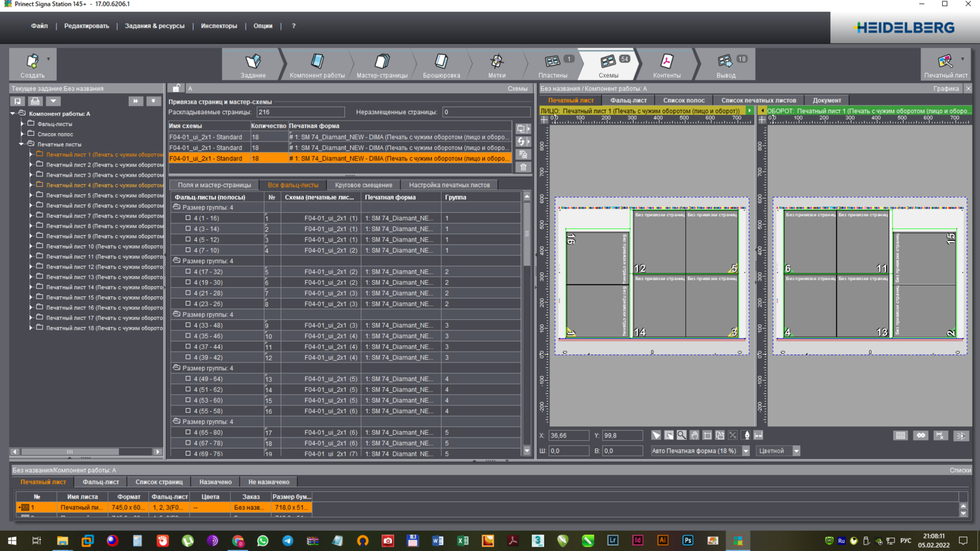Open the Авто Печатная форма zoom dropdown
The width and height of the screenshot is (980, 551).
tap(745, 451)
